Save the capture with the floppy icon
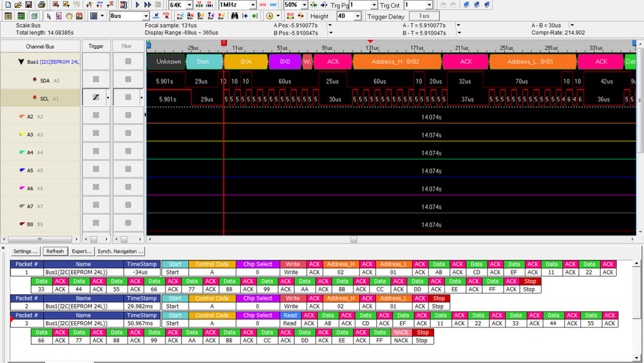Screen dimensions: 644x363 pyautogui.click(x=28, y=5)
